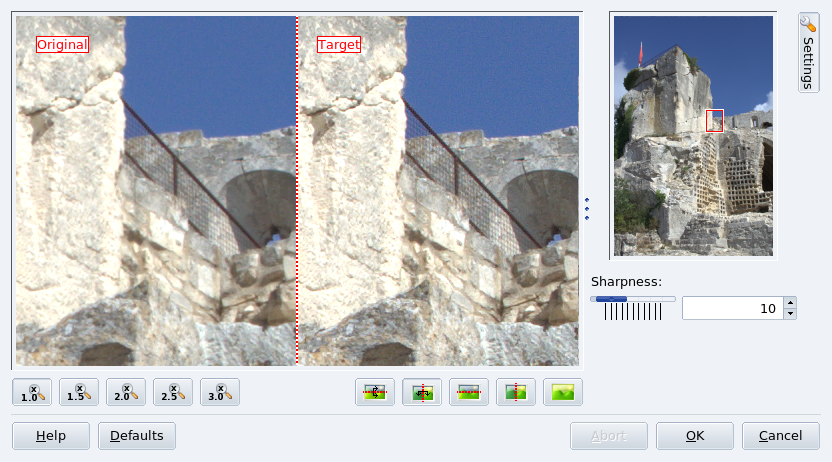
Task: Select horizontal split preview with arrows
Action: 375,392
